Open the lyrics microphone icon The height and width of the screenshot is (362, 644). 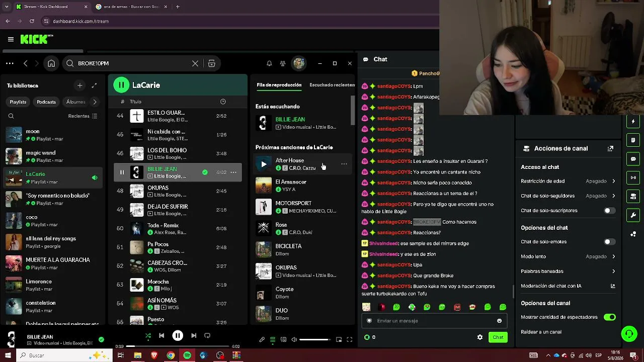tap(262, 340)
